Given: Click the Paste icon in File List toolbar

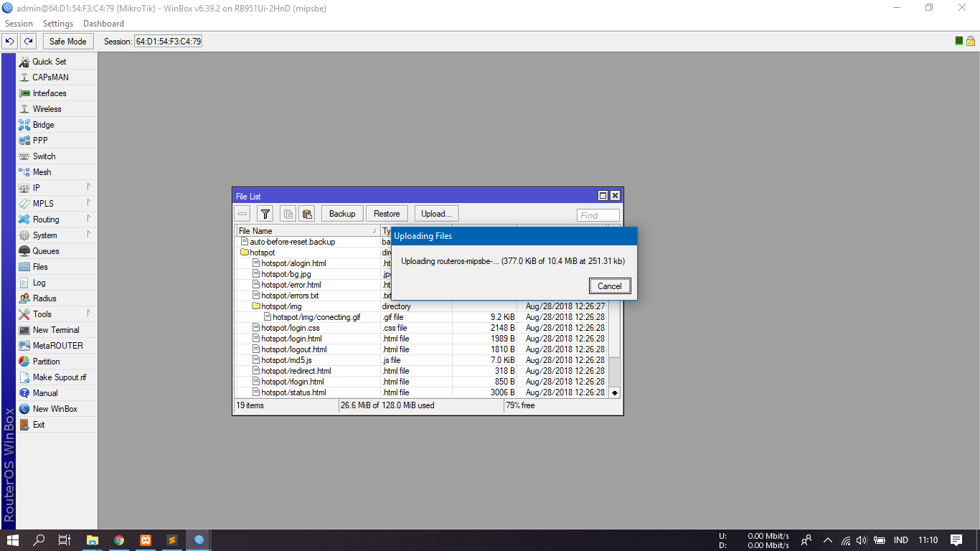Looking at the screenshot, I should point(307,214).
